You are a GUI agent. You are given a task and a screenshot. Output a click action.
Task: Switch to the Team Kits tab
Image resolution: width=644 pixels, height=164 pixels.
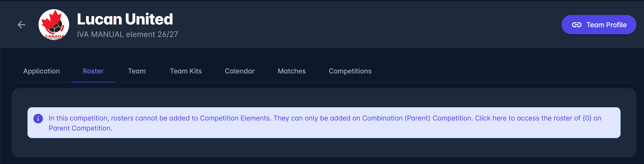tap(186, 71)
